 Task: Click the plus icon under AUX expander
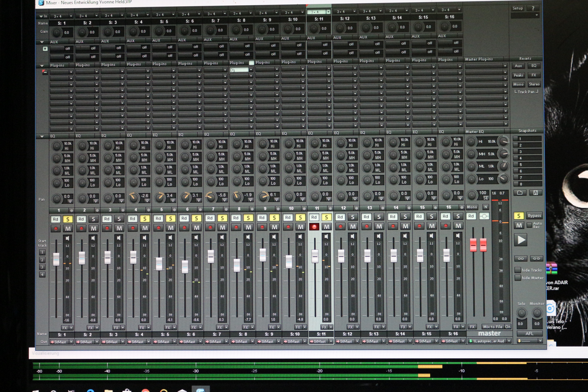pos(45,49)
